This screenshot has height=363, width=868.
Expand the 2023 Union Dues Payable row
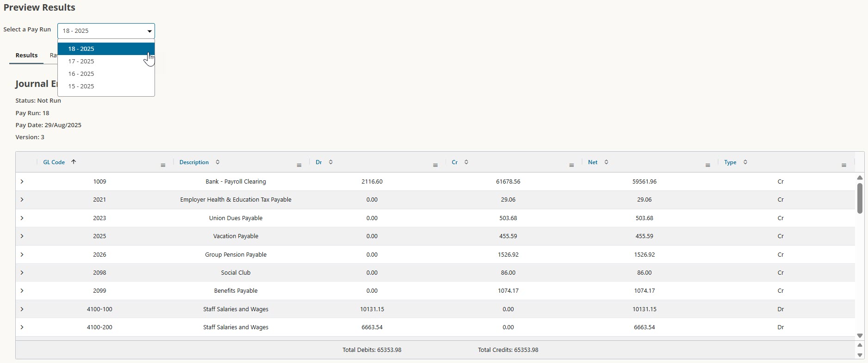22,218
